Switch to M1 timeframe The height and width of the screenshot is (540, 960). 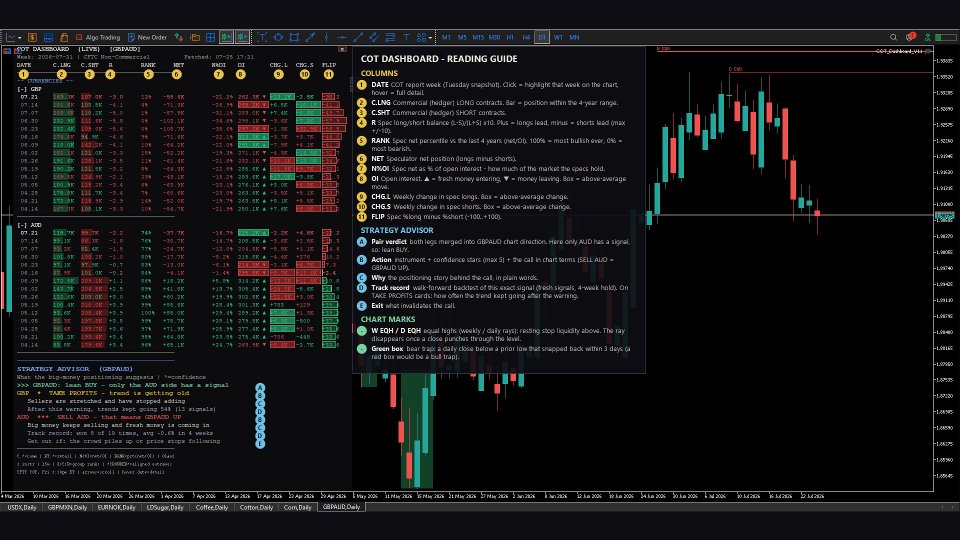click(446, 37)
